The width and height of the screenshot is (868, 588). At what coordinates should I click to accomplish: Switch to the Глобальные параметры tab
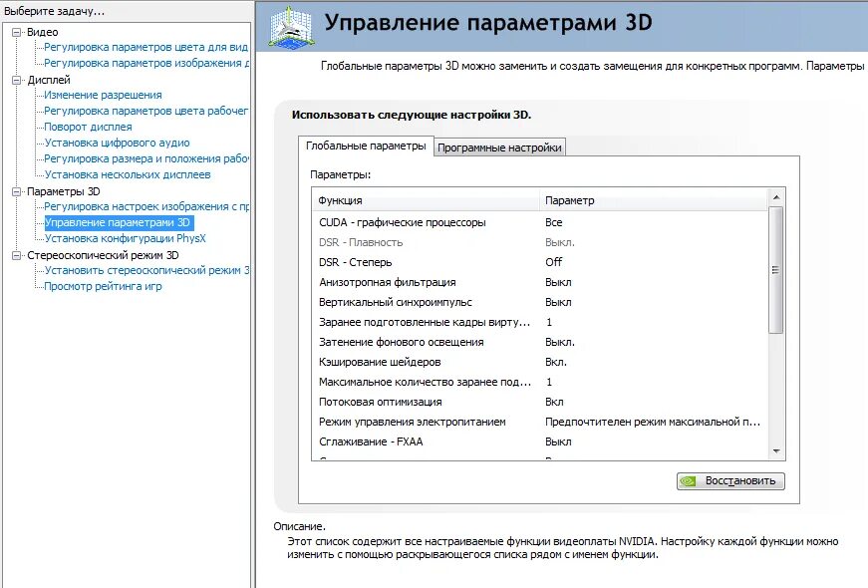(366, 147)
